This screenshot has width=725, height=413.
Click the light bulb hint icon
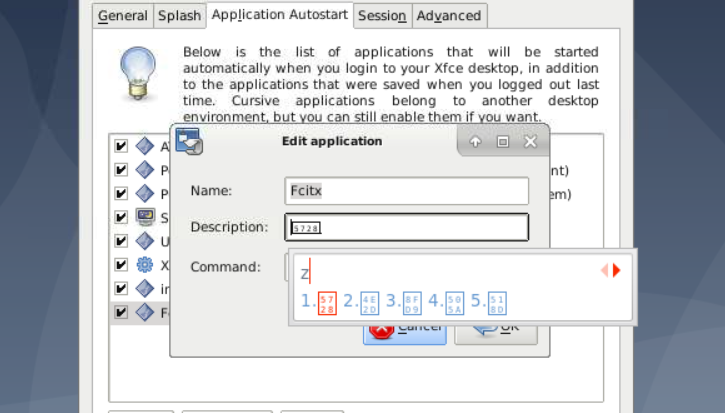pos(138,73)
